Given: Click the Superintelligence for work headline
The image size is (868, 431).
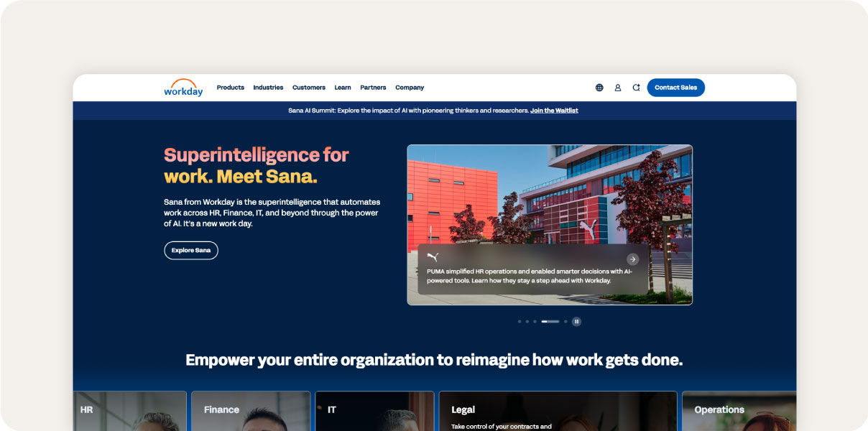Looking at the screenshot, I should [x=257, y=165].
